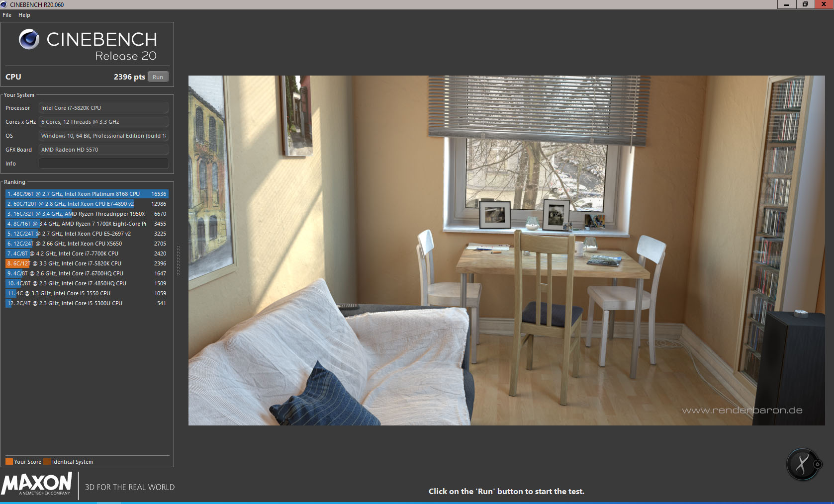Click the 16536 score value in ranking
This screenshot has width=834, height=504.
pyautogui.click(x=159, y=194)
